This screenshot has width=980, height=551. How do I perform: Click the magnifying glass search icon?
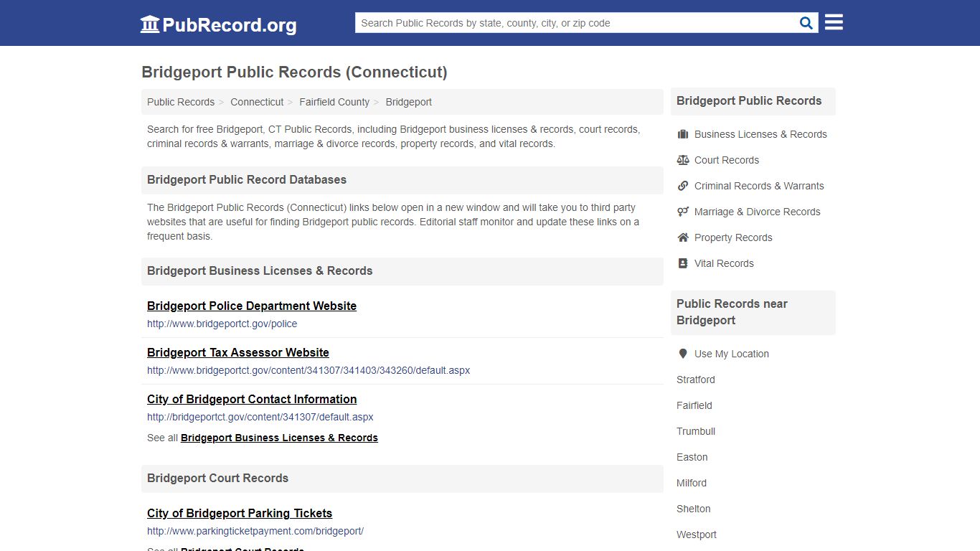[806, 23]
